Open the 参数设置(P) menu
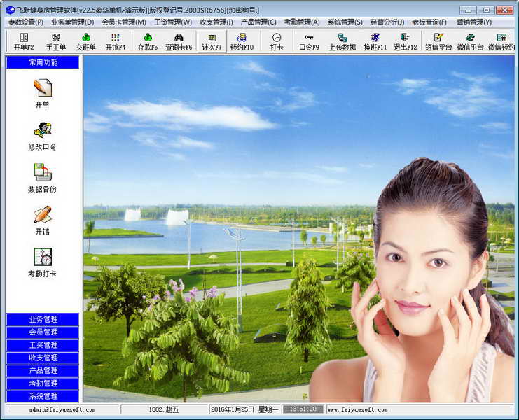This screenshot has height=420, width=519. click(26, 22)
